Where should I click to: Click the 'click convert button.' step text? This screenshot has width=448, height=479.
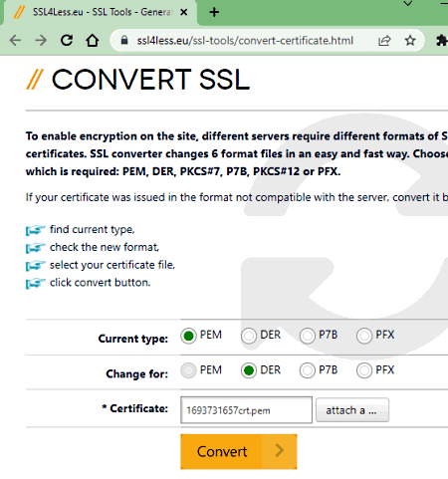tap(101, 283)
